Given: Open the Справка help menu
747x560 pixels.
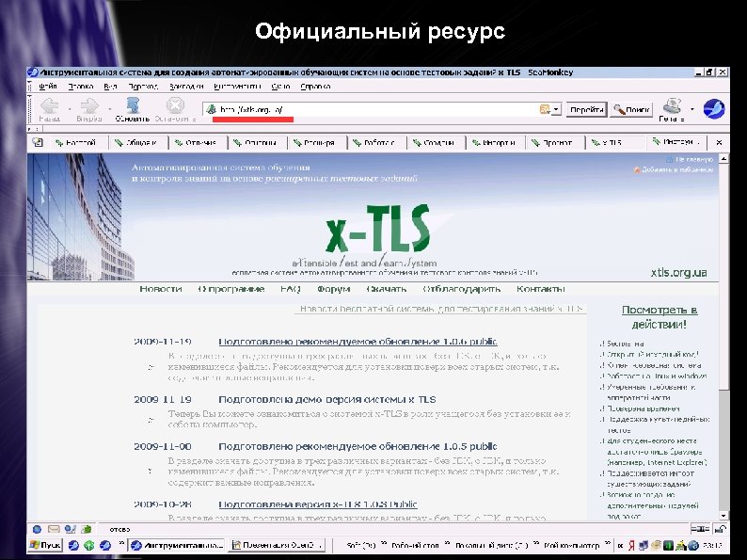Looking at the screenshot, I should click(315, 87).
